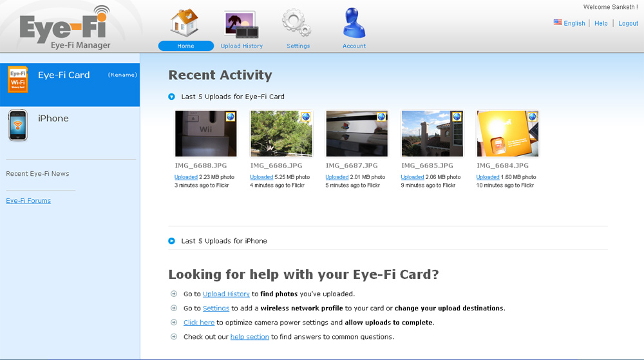Click bullet arrow beside Click here tip
Image resolution: width=644 pixels, height=360 pixels.
click(174, 322)
